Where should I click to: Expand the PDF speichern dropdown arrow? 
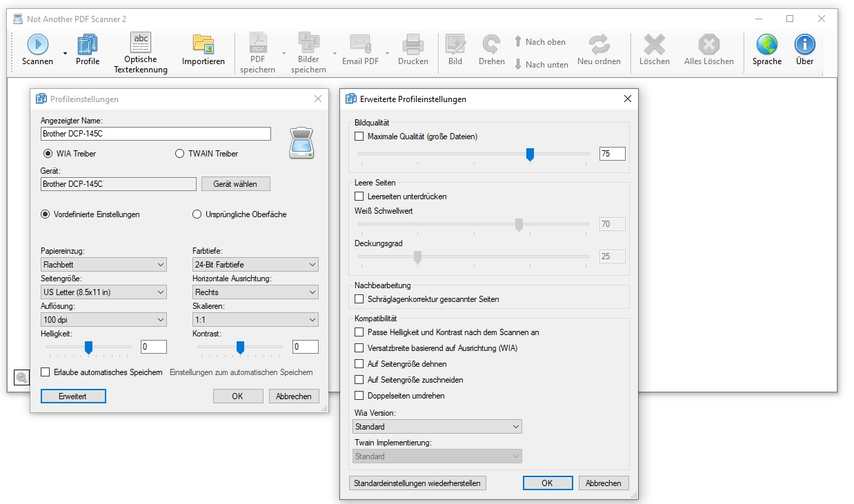pyautogui.click(x=284, y=52)
